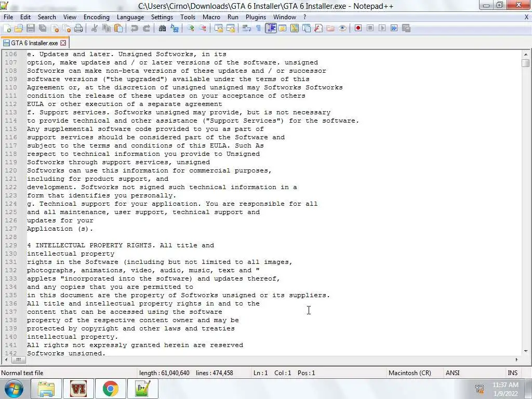Open the Encoding menu

click(x=97, y=17)
